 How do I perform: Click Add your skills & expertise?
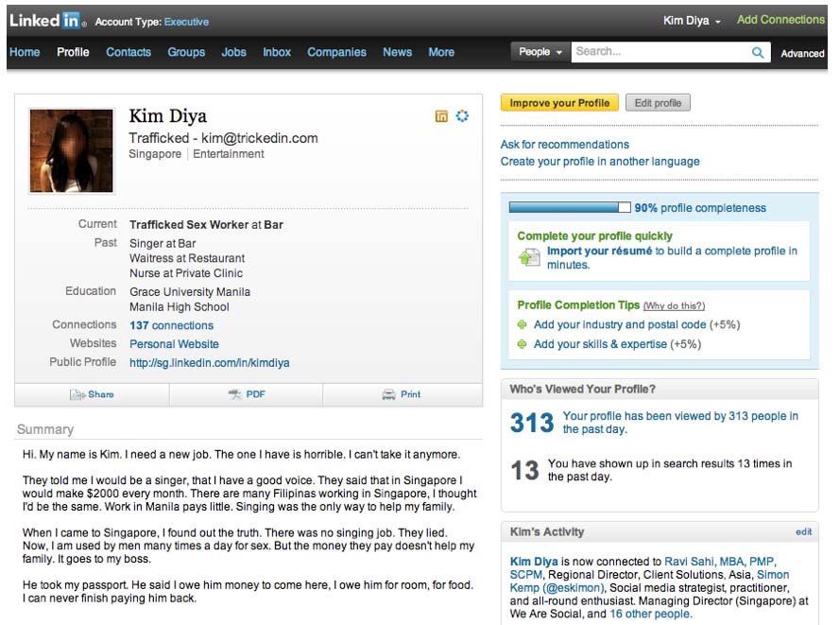click(600, 344)
